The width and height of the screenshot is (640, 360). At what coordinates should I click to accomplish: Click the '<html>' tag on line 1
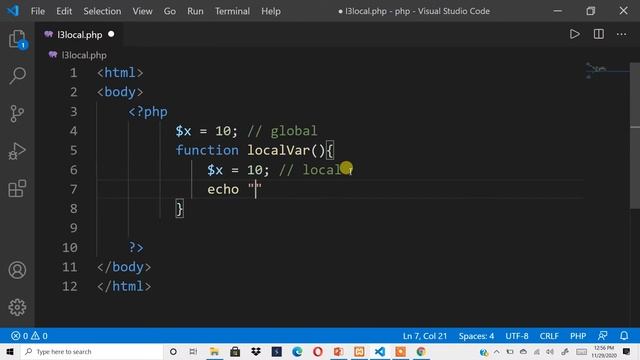(120, 73)
